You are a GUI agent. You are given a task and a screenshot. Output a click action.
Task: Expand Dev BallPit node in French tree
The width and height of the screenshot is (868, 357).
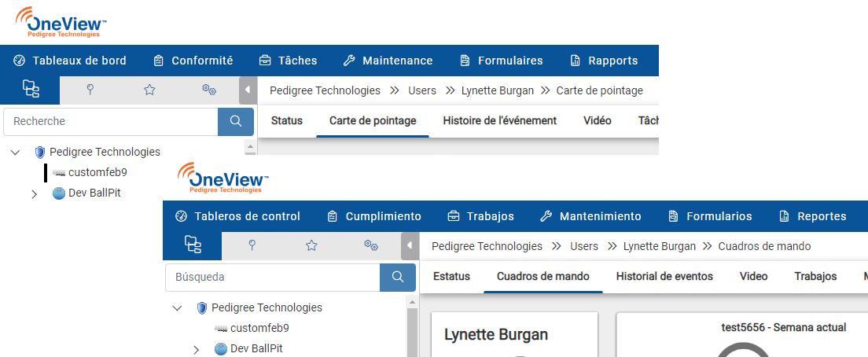(34, 194)
